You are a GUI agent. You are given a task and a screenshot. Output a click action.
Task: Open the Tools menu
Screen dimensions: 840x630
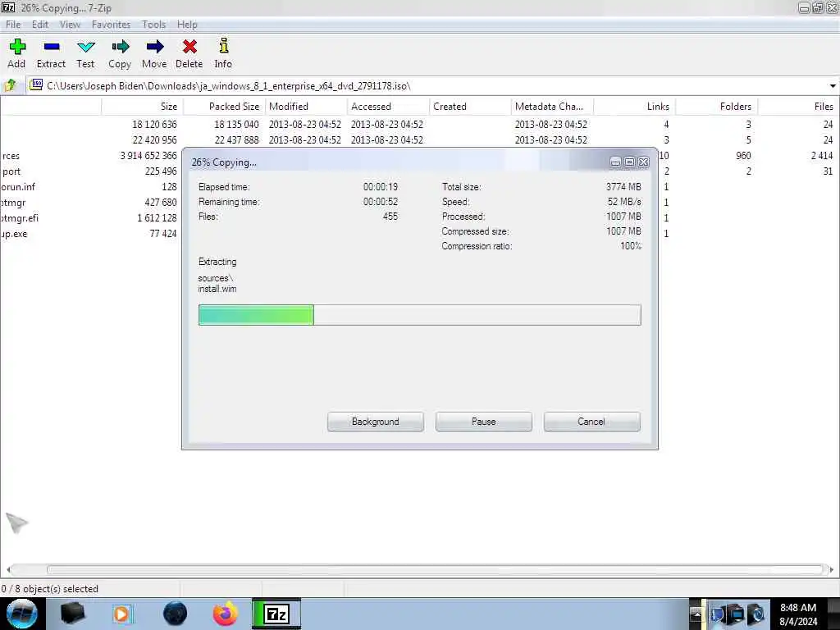[x=153, y=25]
